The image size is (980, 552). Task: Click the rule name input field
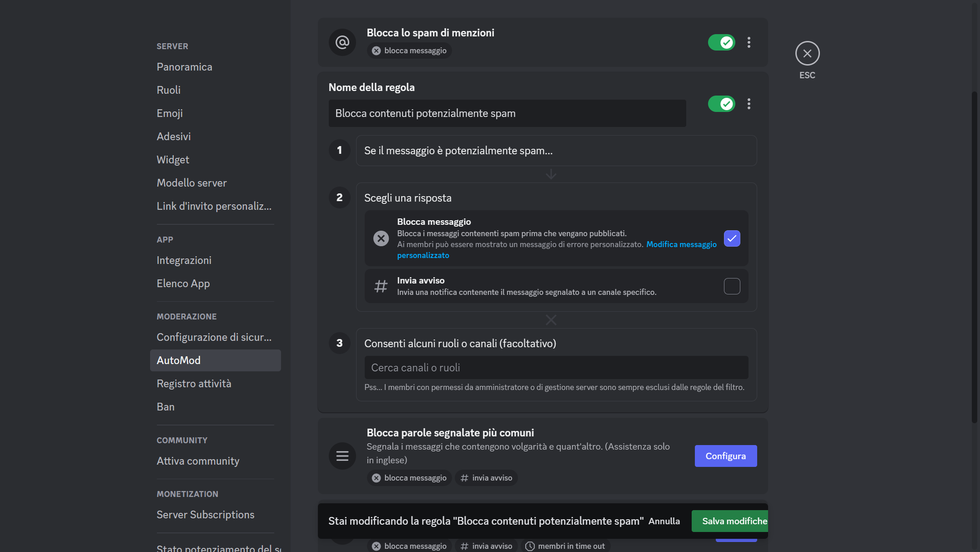click(507, 113)
